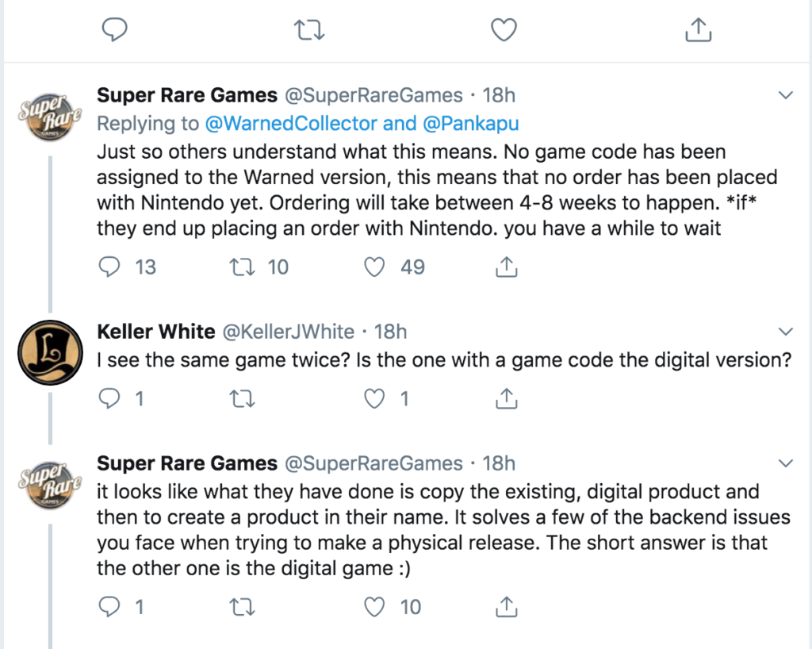The width and height of the screenshot is (812, 649).
Task: Reply to tweet with 13 comments
Action: (x=109, y=267)
